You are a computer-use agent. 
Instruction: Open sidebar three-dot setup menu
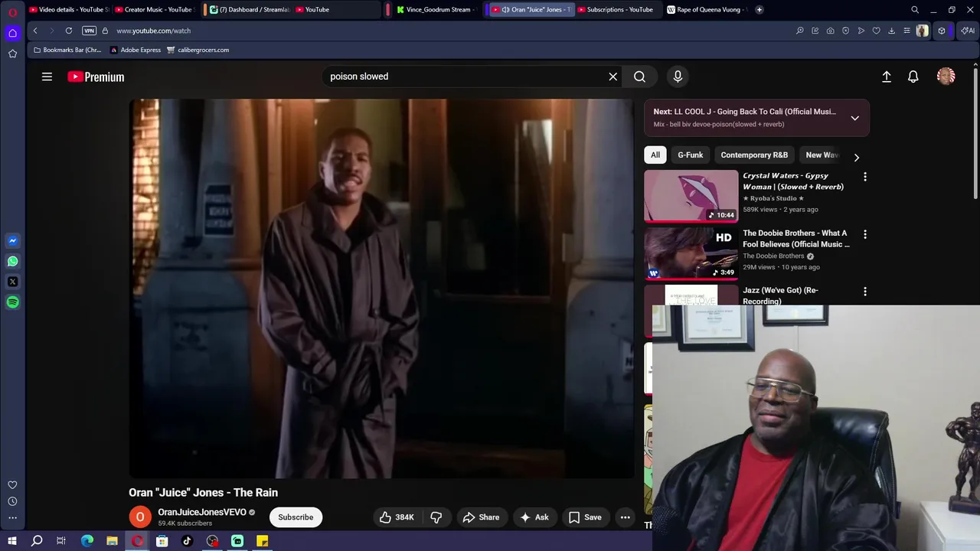[12, 518]
